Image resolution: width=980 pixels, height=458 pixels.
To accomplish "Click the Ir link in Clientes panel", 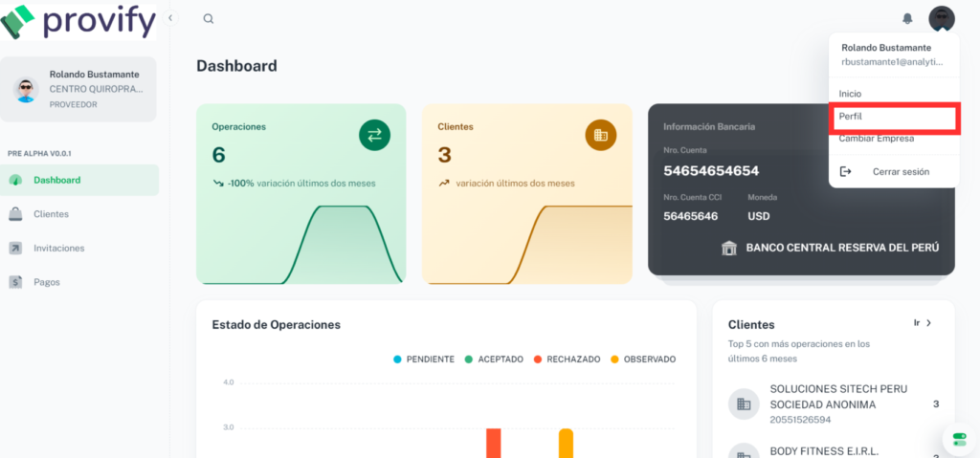I will coord(917,323).
